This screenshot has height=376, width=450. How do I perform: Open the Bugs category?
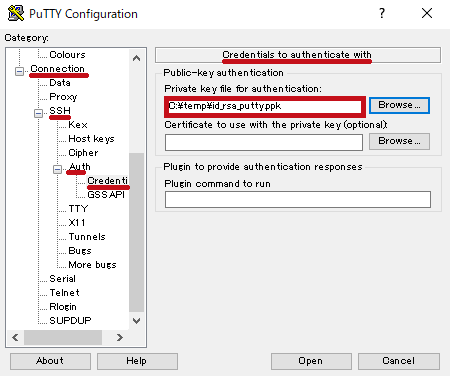(80, 251)
